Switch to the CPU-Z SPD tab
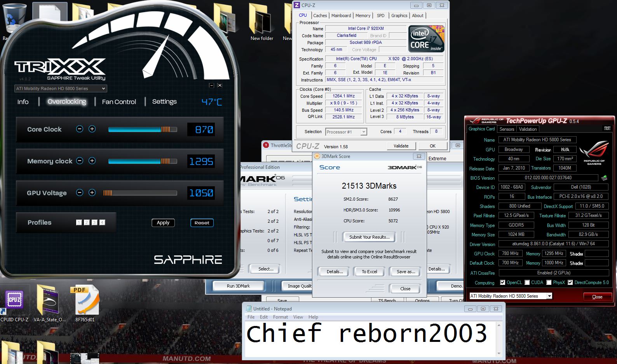Viewport: 617px width, 364px height. pos(381,16)
